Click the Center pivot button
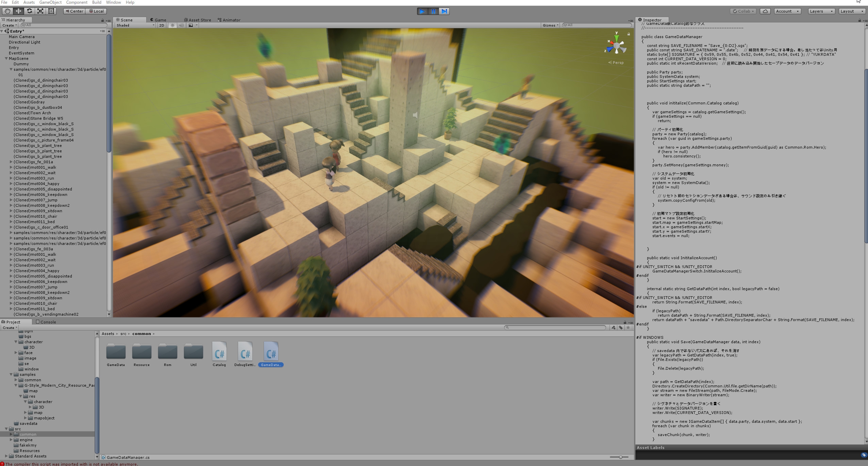The height and width of the screenshot is (466, 868). [74, 11]
